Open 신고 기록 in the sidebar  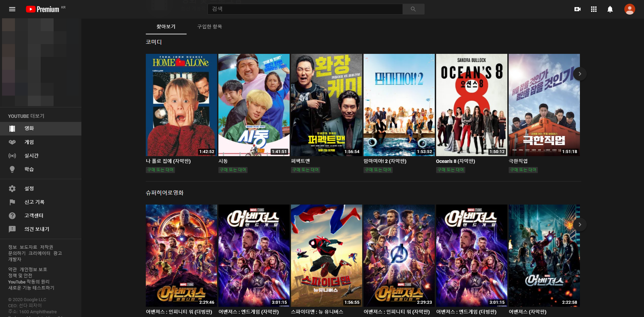click(41, 202)
